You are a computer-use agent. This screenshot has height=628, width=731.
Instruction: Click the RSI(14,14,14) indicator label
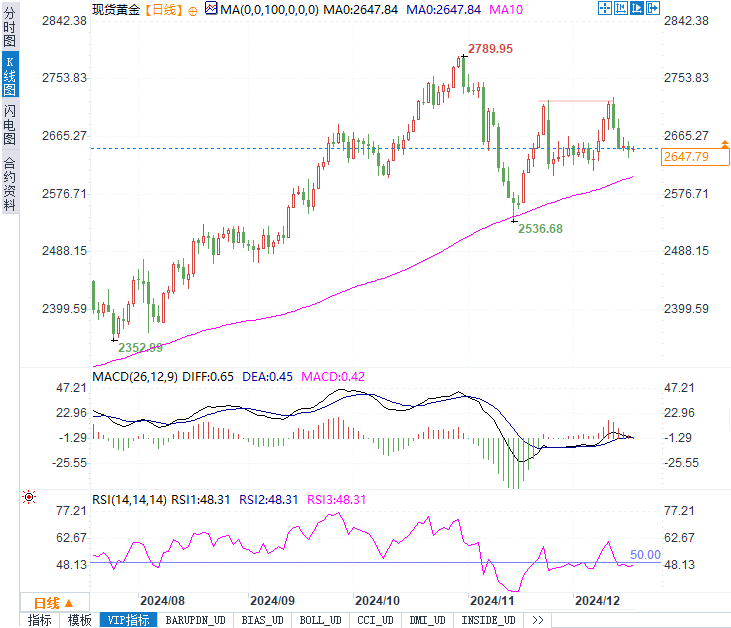(x=129, y=500)
